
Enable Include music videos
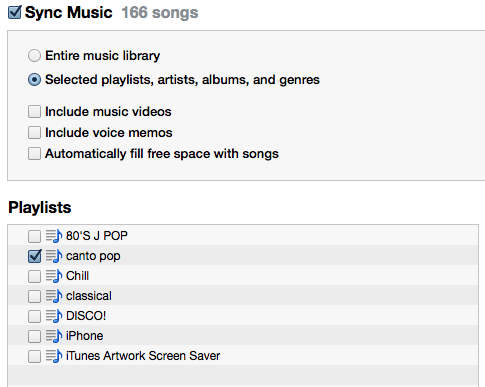pos(34,111)
